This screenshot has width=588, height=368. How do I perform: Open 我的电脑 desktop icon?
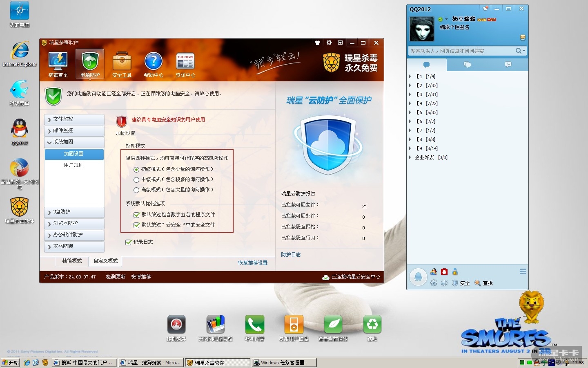[x=20, y=14]
